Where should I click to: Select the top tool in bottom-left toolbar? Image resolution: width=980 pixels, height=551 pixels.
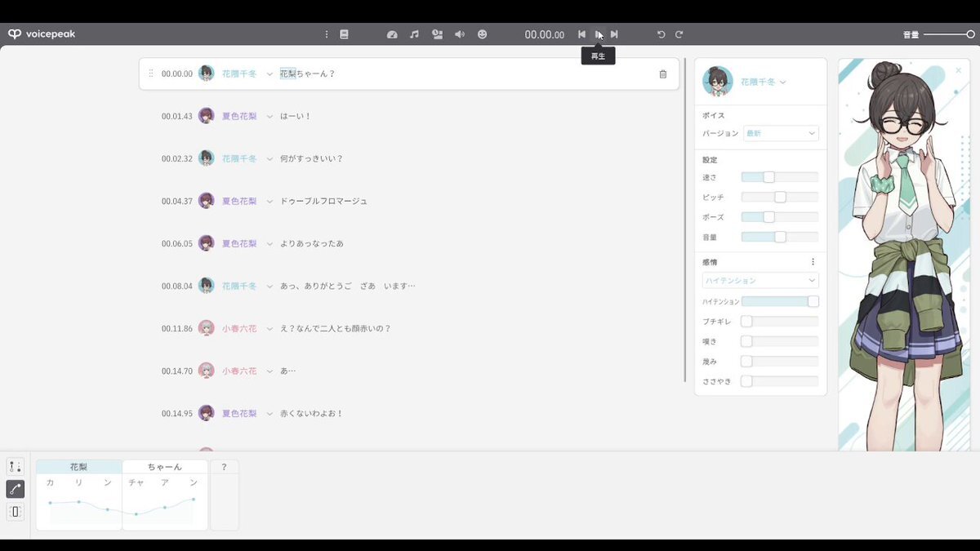tap(16, 467)
